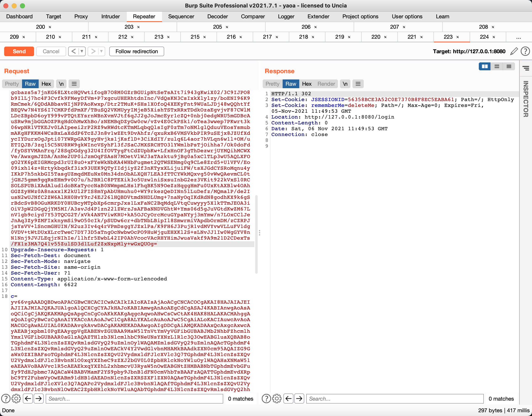Switch request view to Hex
The height and width of the screenshot is (416, 532).
(46, 84)
